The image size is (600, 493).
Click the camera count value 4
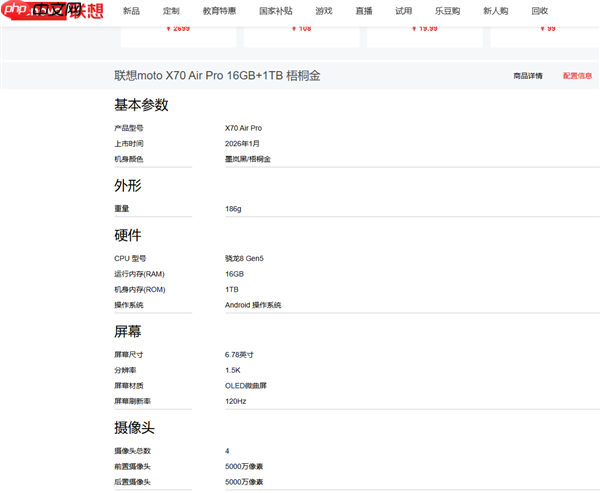click(227, 451)
